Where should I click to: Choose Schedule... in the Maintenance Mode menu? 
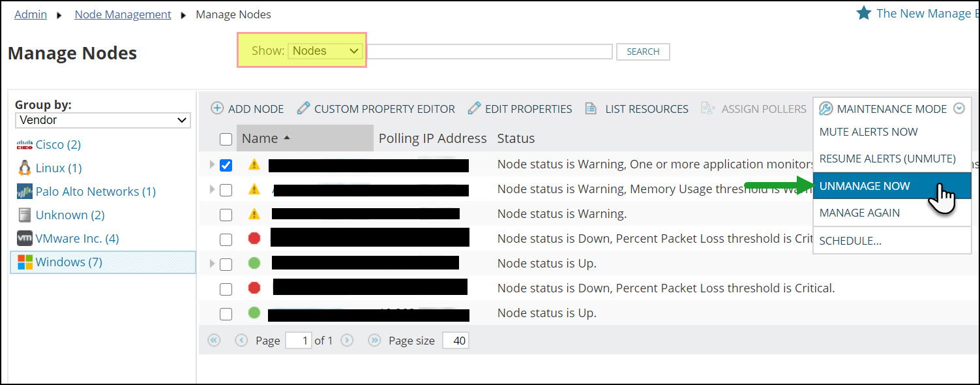850,240
